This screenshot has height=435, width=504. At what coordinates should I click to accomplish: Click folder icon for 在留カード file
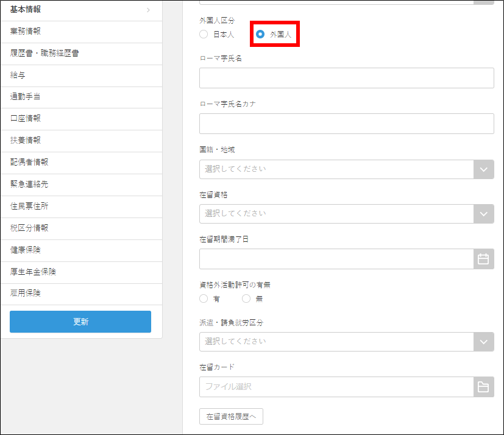(483, 387)
